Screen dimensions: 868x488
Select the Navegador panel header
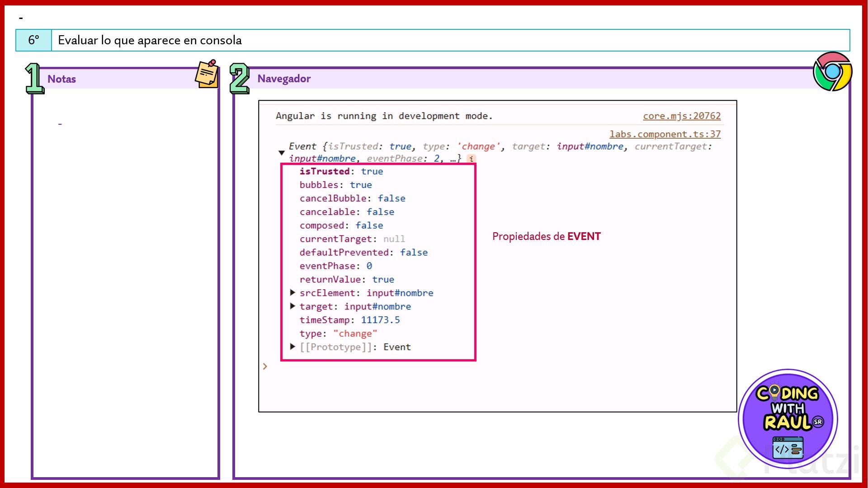click(284, 79)
